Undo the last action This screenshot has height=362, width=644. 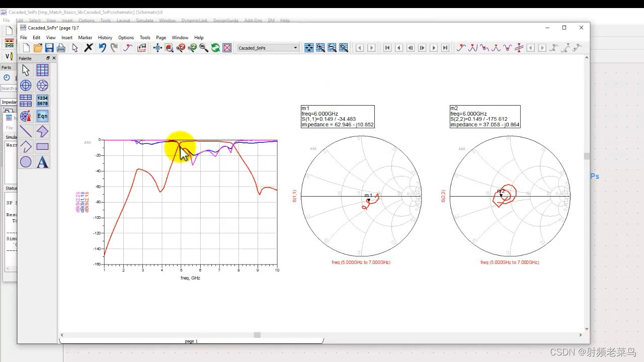[x=102, y=48]
